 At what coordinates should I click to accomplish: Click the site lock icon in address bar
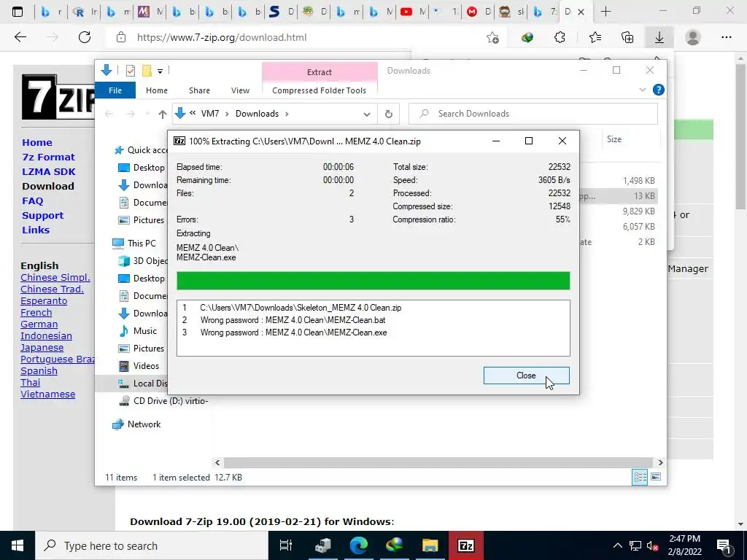tap(121, 37)
